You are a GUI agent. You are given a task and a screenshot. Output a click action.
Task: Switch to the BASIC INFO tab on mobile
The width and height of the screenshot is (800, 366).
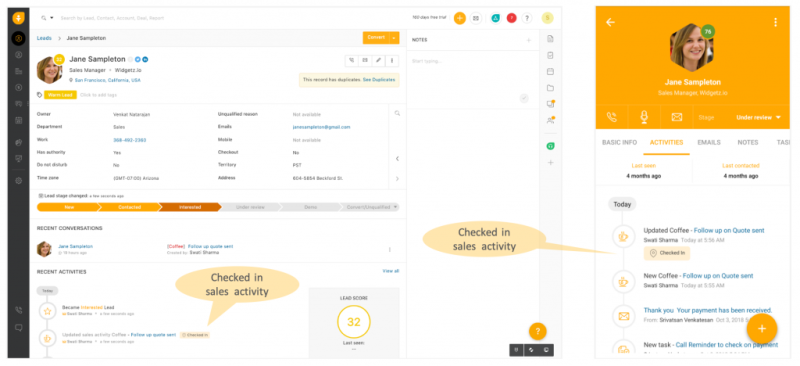tap(619, 142)
